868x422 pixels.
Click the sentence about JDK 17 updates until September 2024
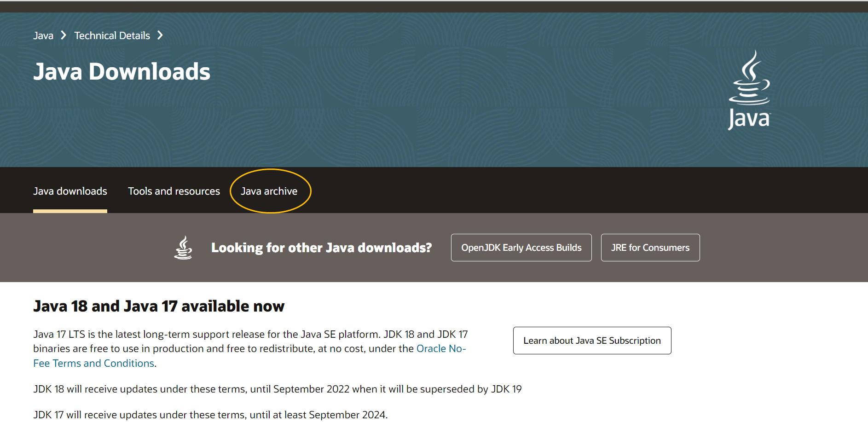click(x=210, y=415)
